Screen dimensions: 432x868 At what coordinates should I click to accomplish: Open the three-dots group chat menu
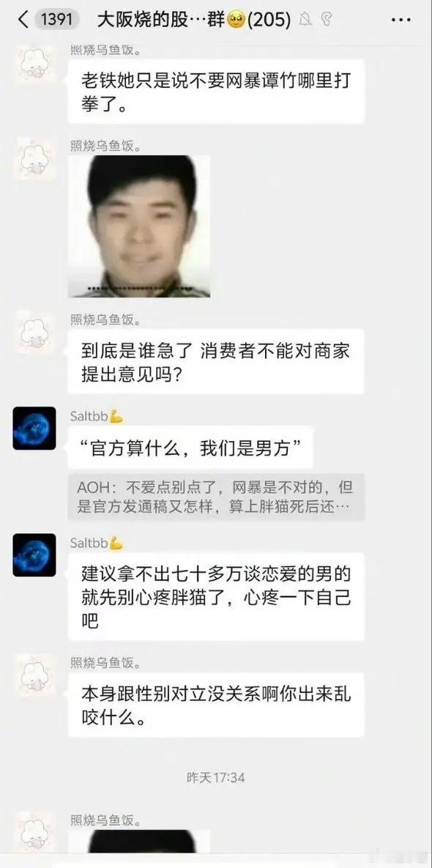pos(401,21)
